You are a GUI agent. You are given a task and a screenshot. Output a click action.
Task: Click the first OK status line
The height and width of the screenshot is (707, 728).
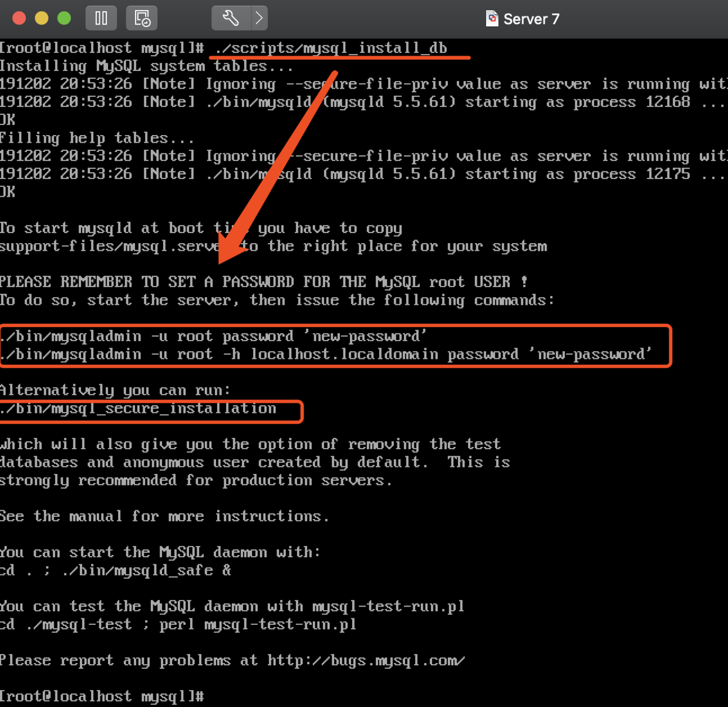pos(8,119)
